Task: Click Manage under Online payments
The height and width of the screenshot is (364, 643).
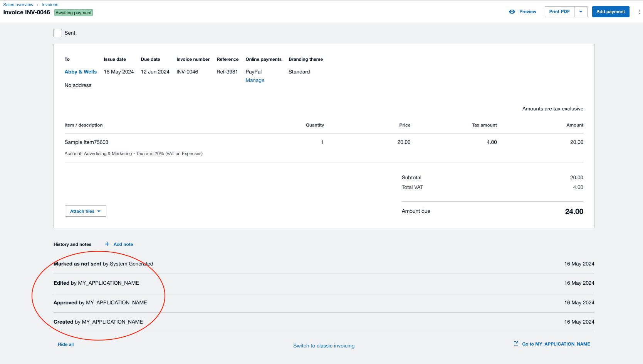Action: pyautogui.click(x=255, y=80)
